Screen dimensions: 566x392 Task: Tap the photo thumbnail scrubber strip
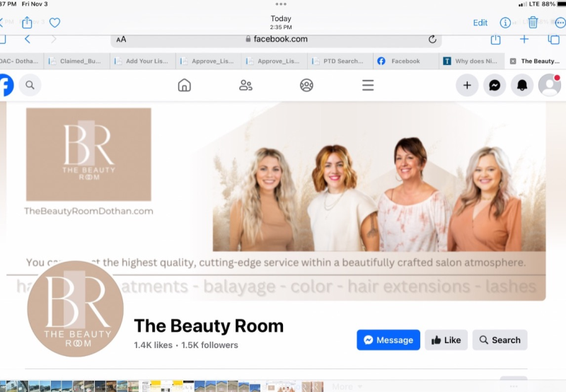pos(163,386)
